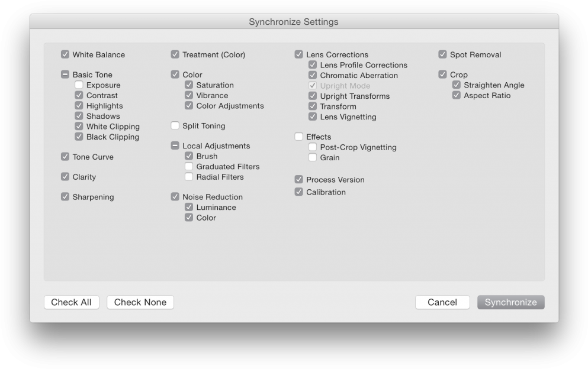The image size is (588, 369).
Task: Click the Check None button
Action: pyautogui.click(x=140, y=302)
